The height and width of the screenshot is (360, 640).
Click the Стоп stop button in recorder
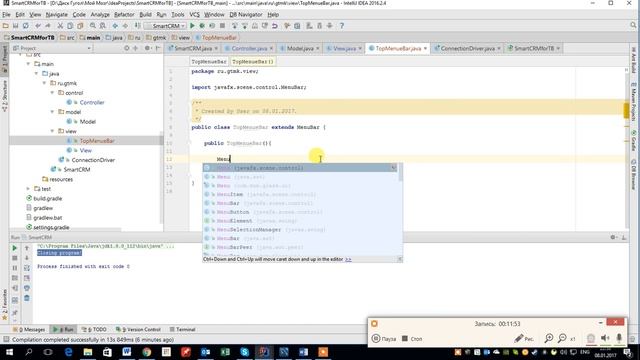point(412,339)
